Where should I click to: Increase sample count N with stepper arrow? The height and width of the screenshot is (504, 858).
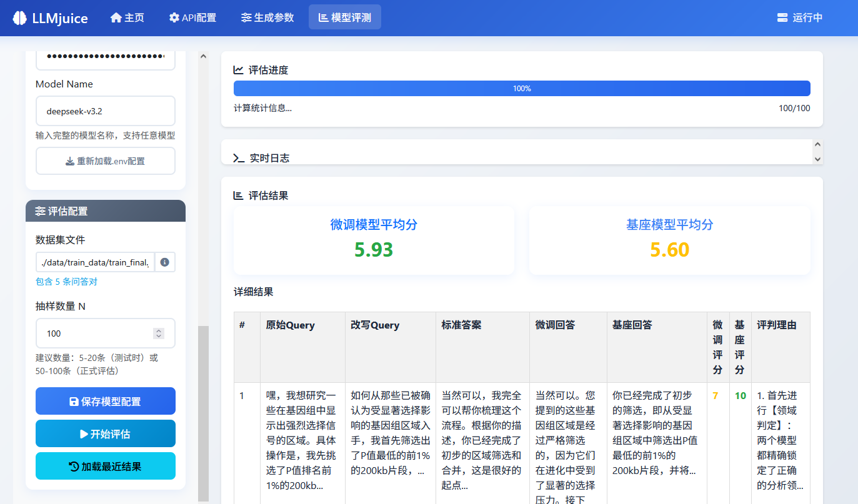tap(159, 330)
